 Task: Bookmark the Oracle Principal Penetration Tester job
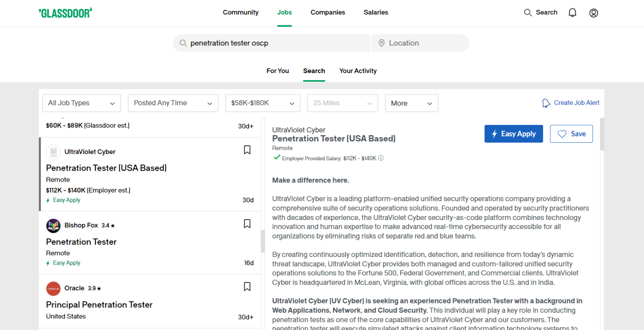(x=247, y=287)
